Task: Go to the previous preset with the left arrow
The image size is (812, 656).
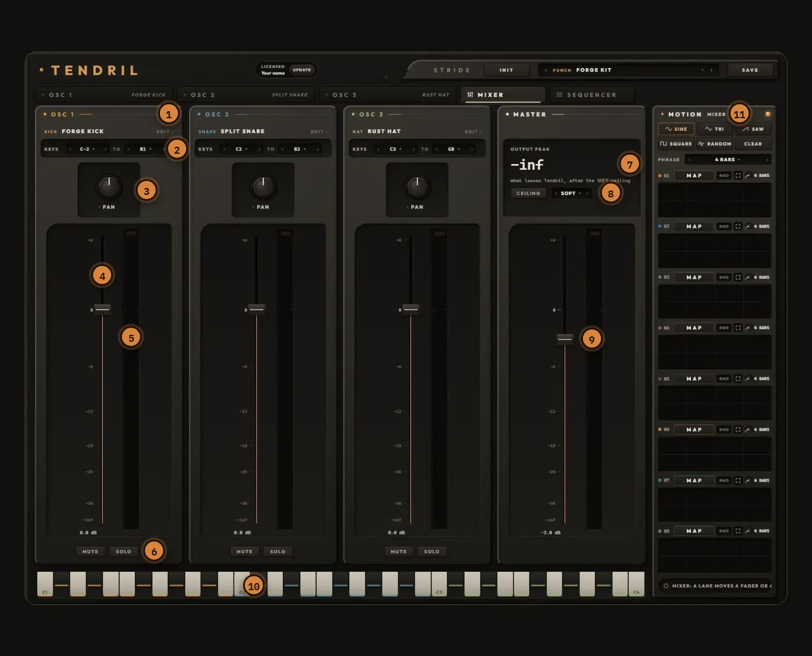Action: coord(546,70)
